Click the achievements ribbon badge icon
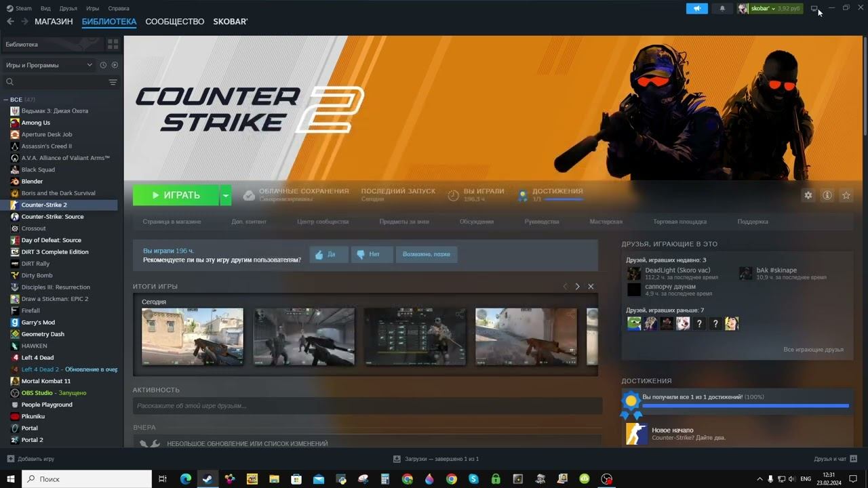 click(523, 195)
